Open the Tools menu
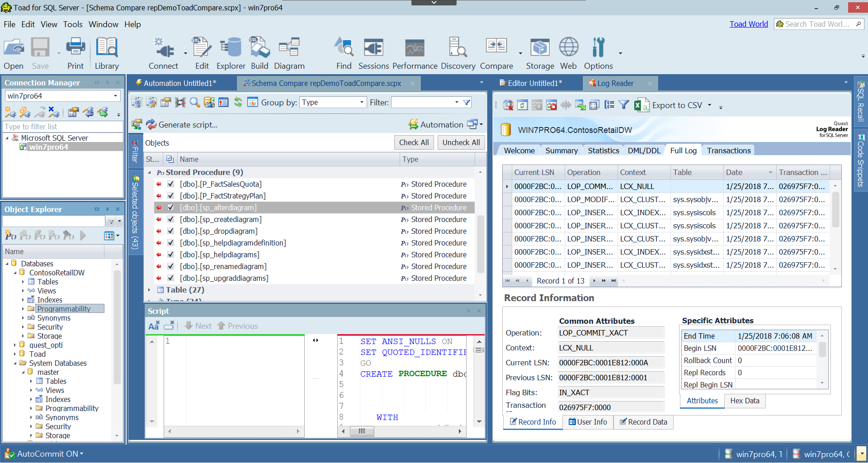 pyautogui.click(x=73, y=24)
